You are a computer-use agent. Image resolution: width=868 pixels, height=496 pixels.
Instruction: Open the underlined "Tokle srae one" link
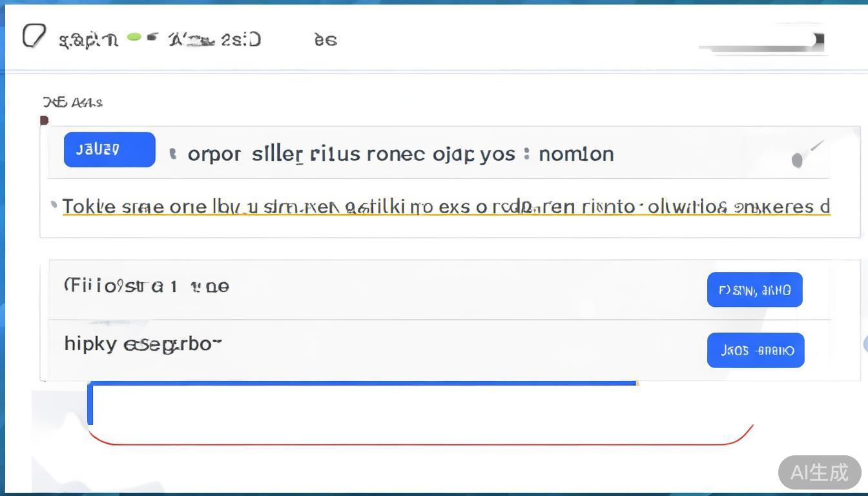click(446, 207)
